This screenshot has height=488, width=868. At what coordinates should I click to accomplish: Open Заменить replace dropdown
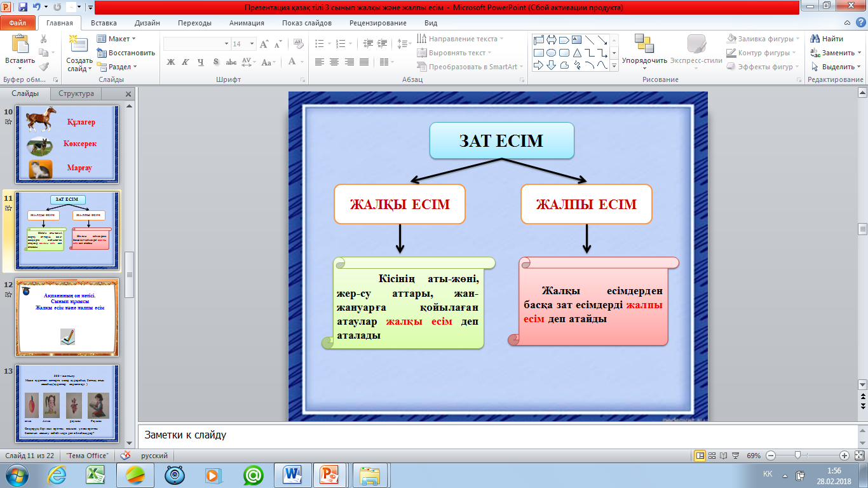point(837,53)
